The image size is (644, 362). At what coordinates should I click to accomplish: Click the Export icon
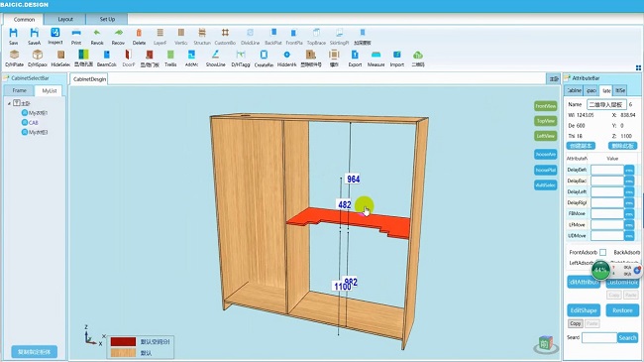click(355, 55)
